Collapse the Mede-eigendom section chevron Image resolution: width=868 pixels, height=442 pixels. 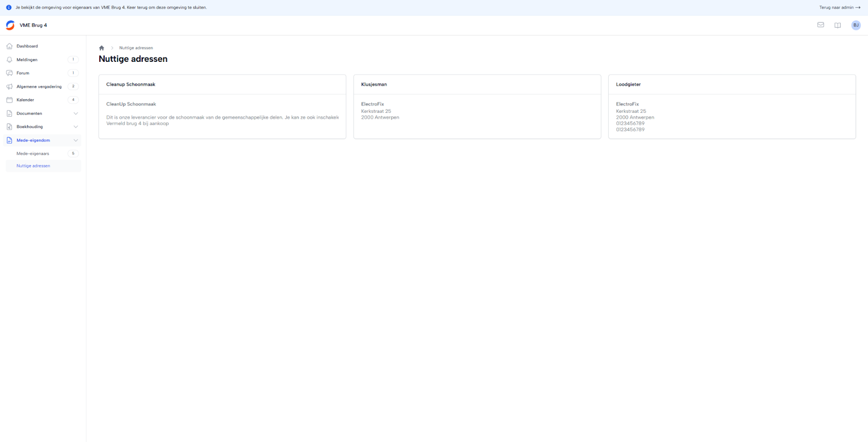(75, 140)
